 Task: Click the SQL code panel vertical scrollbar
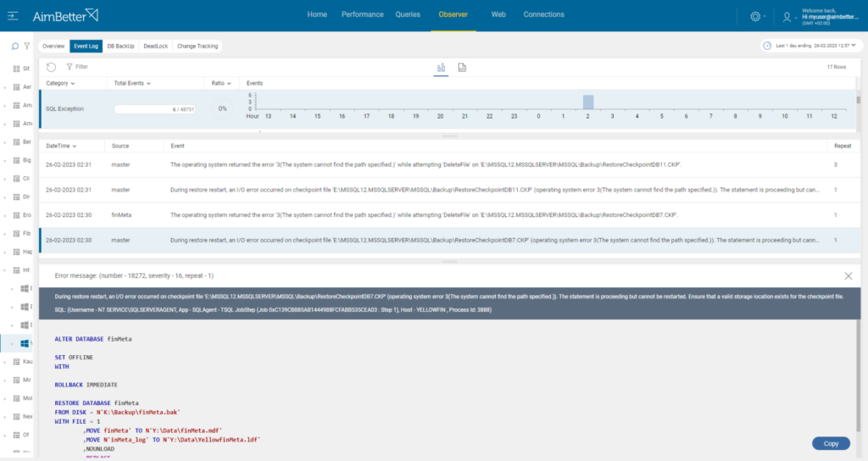pyautogui.click(x=858, y=376)
